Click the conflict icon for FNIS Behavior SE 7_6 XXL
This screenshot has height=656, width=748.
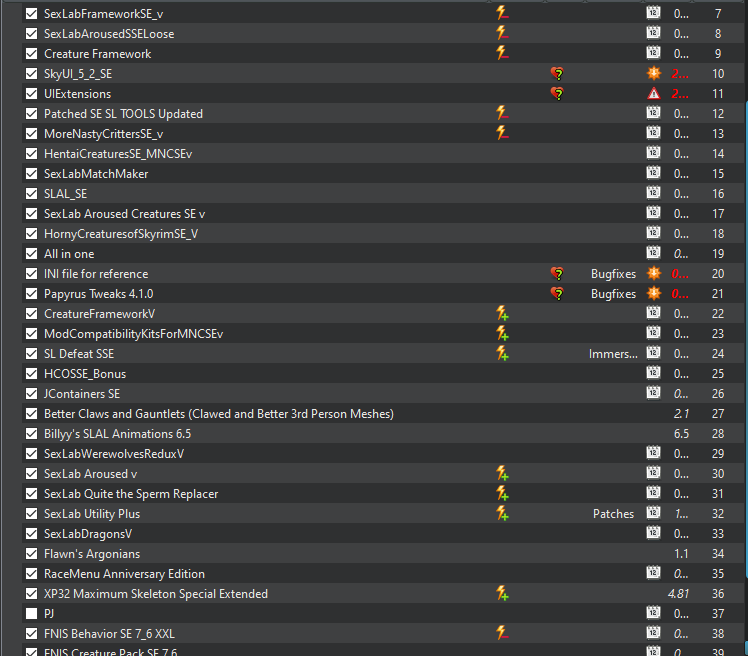pos(502,633)
